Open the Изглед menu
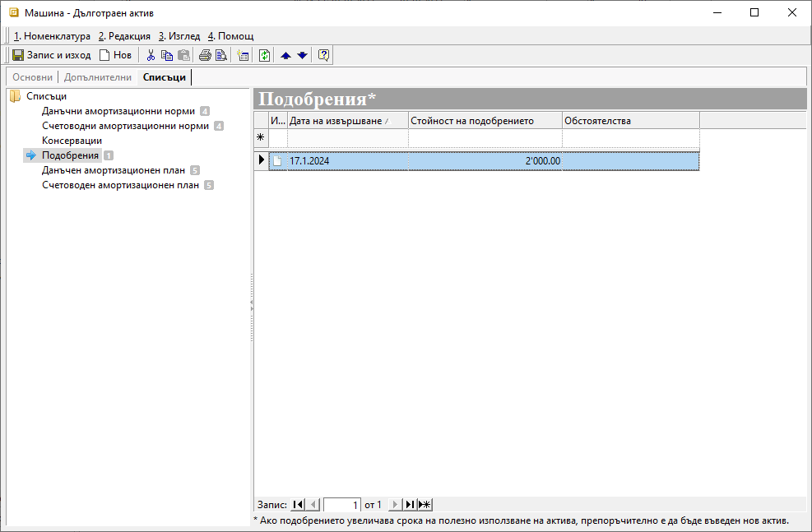The image size is (812, 532). coord(179,36)
